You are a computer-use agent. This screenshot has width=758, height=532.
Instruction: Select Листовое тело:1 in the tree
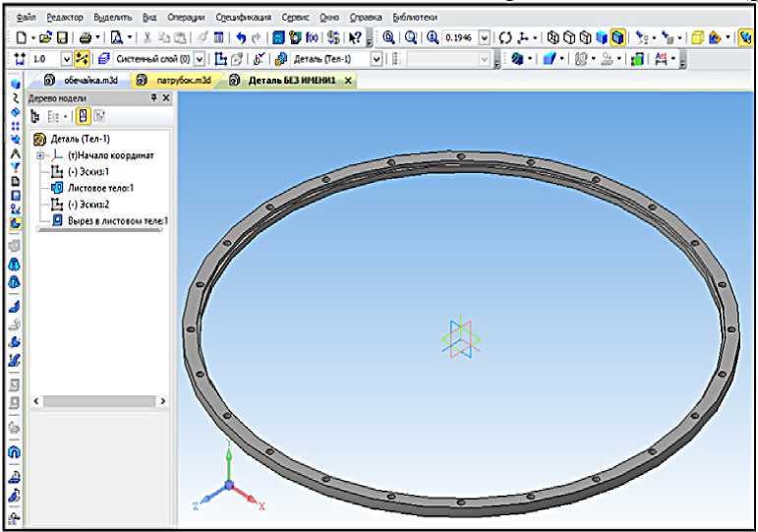(100, 188)
